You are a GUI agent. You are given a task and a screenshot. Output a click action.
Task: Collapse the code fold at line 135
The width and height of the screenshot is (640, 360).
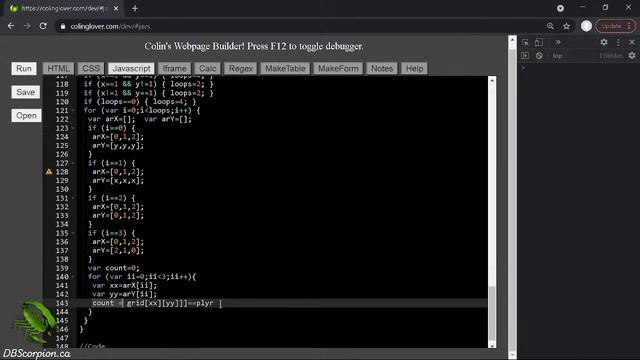point(73,233)
